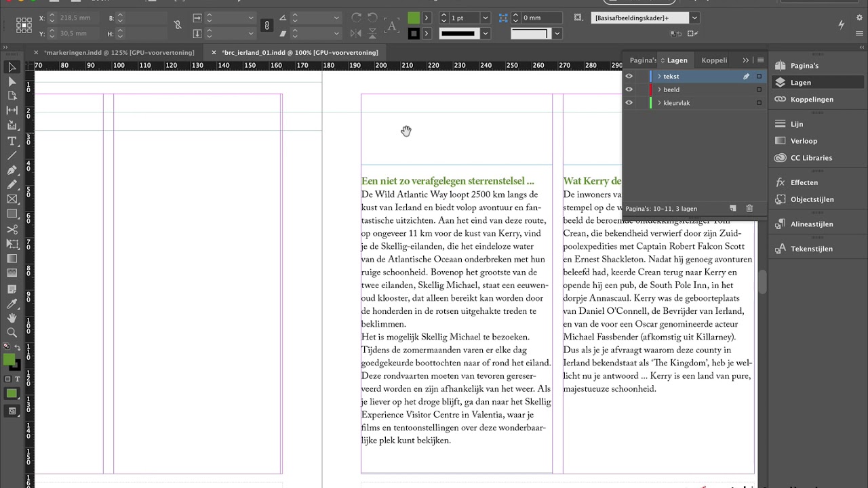Open the object style Basisafbeeldingskader dropdown
The image size is (868, 488).
694,18
